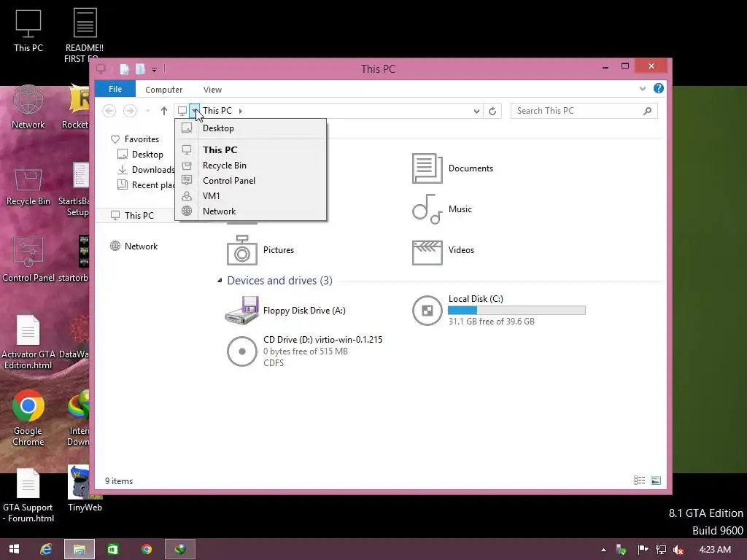This screenshot has width=747, height=560.
Task: Expand the ribbon with chevron
Action: click(642, 88)
